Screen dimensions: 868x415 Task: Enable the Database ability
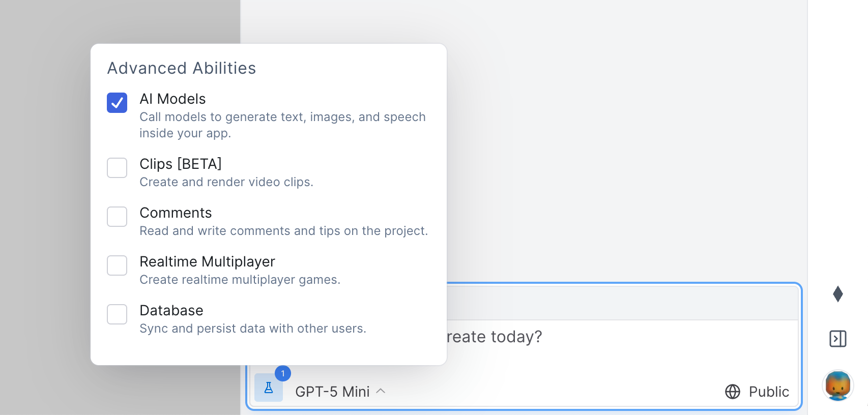[117, 314]
